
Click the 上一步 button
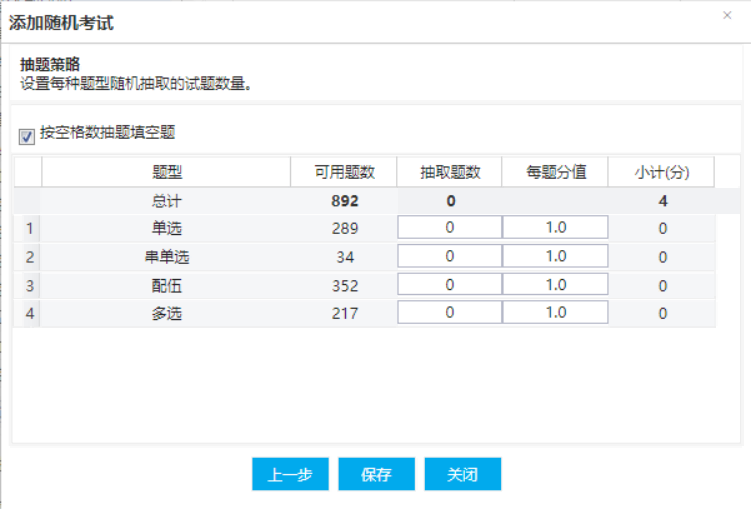[x=289, y=474]
